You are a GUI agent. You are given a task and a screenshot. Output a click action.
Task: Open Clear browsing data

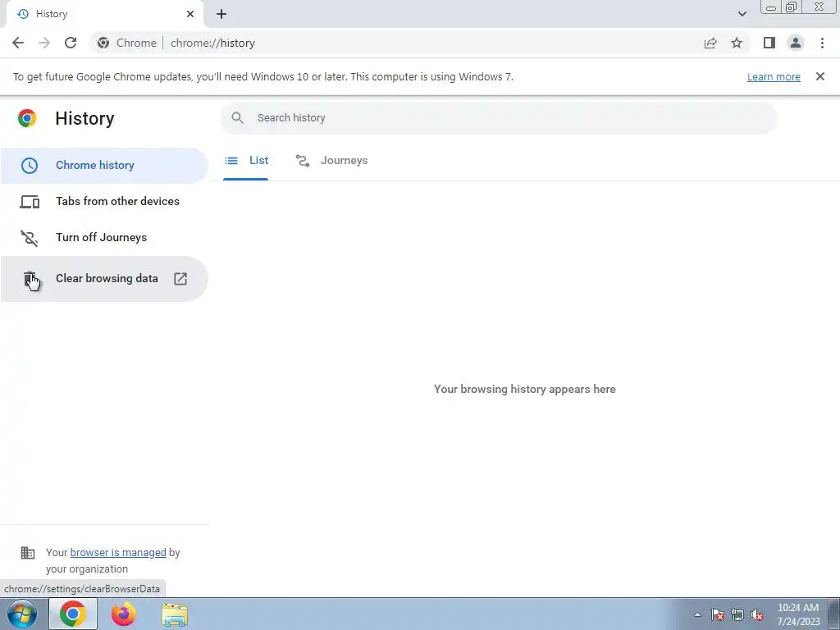[x=104, y=279]
